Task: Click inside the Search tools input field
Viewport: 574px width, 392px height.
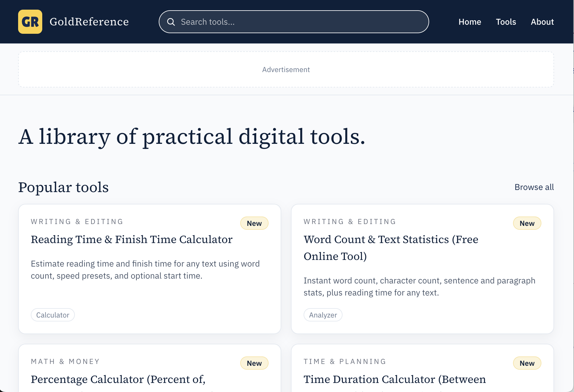Action: (x=294, y=22)
